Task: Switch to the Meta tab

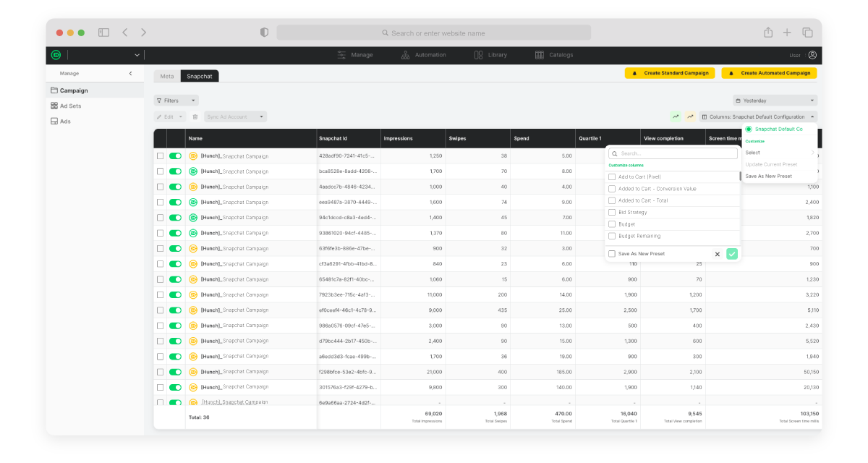Action: [167, 76]
